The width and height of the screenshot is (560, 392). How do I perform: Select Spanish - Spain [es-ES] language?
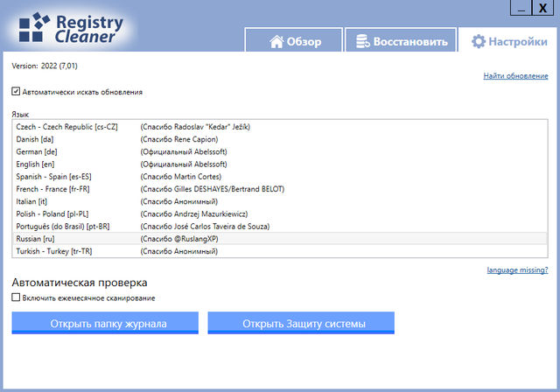click(280, 177)
